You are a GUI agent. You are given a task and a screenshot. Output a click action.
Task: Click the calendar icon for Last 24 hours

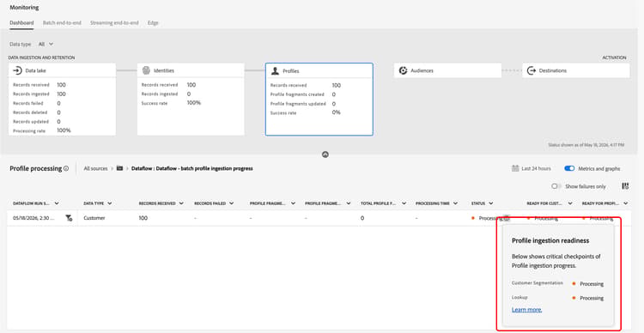click(515, 168)
